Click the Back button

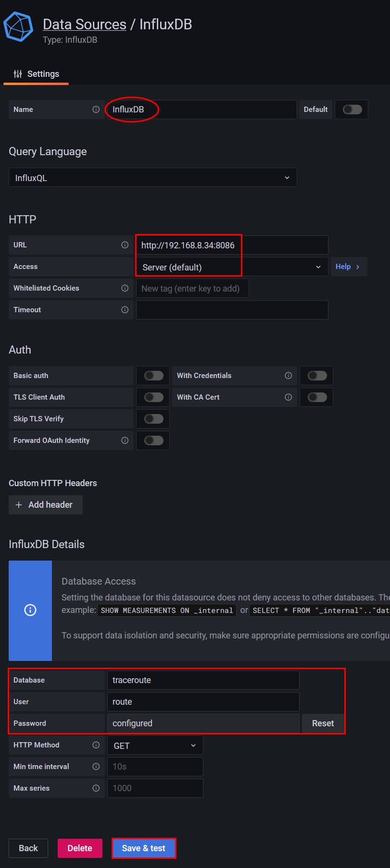(x=28, y=848)
